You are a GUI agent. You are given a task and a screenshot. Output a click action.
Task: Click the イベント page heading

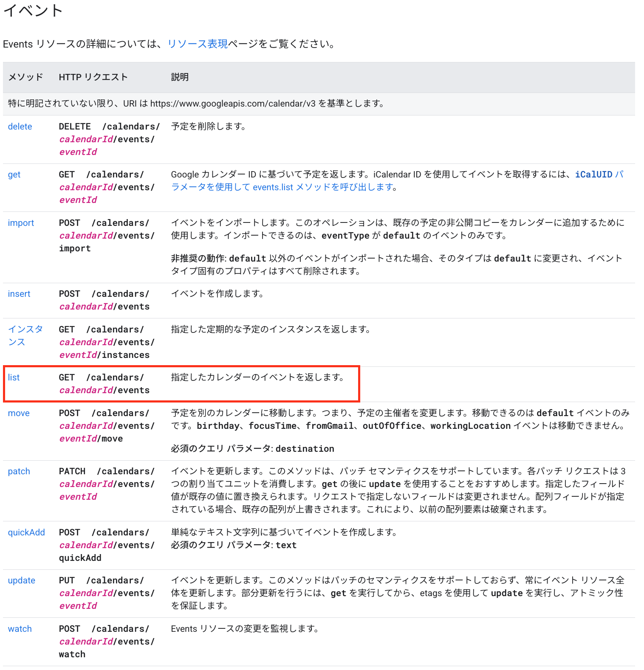pos(33,10)
